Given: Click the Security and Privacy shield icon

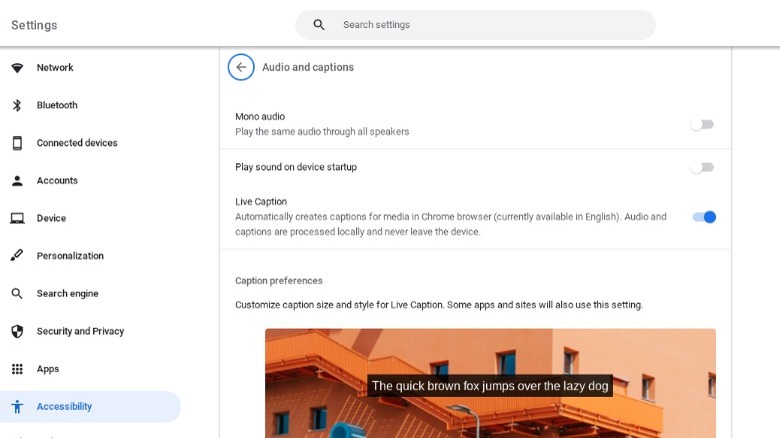Looking at the screenshot, I should click(17, 331).
